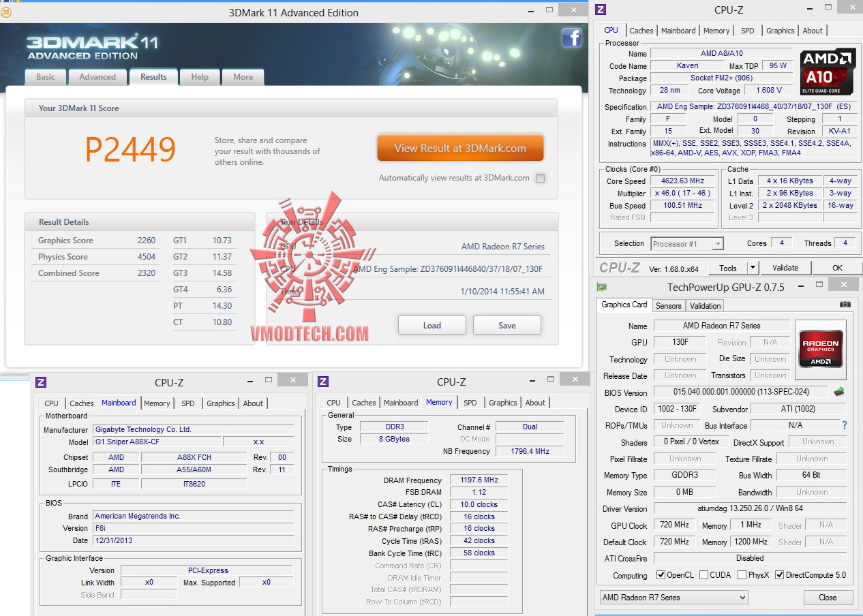This screenshot has height=616, width=863.
Task: Click the Save button in 3DMark
Action: click(x=507, y=325)
